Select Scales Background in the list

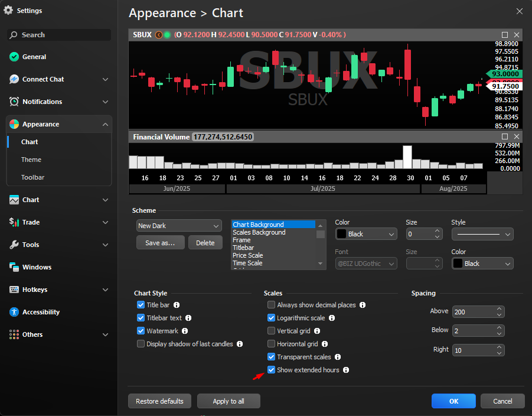click(x=259, y=232)
